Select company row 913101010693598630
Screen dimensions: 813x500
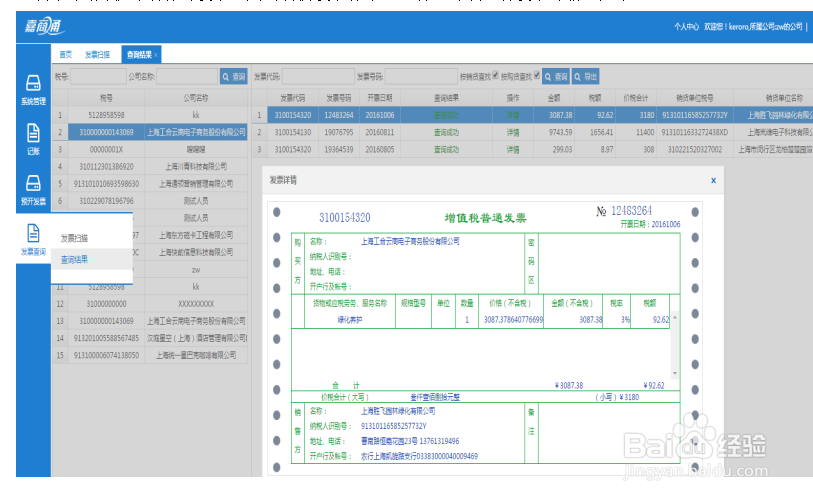(x=150, y=184)
